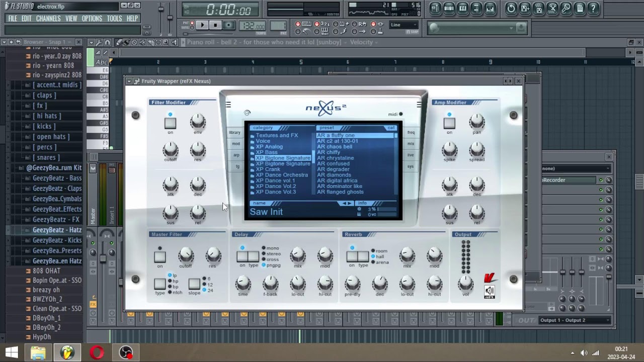Select the Piano roll paint brush tool

(x=126, y=42)
